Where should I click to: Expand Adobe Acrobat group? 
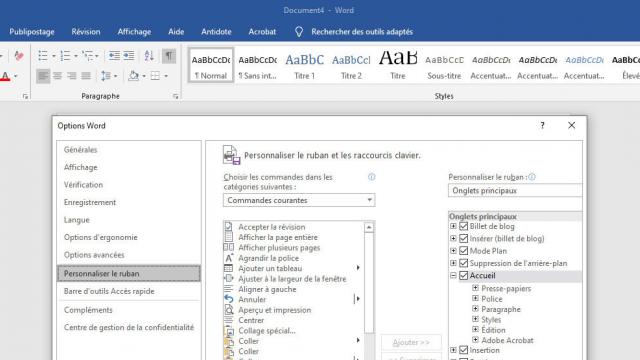pyautogui.click(x=475, y=340)
